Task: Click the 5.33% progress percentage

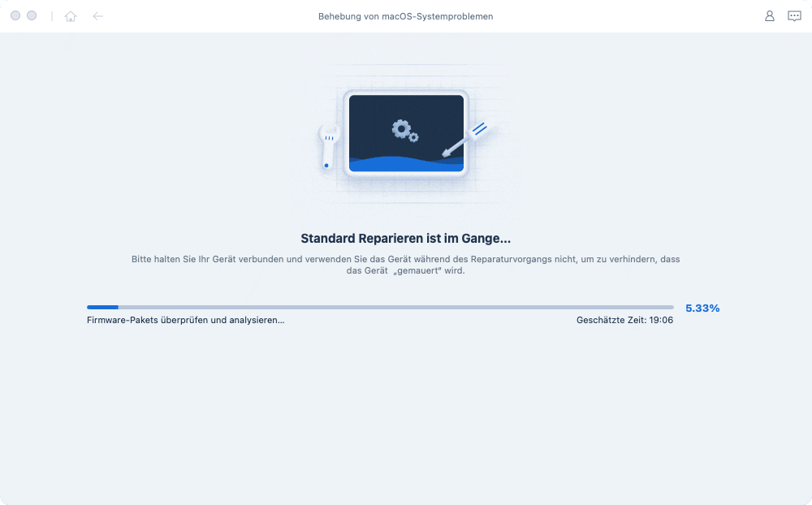Action: (x=702, y=308)
